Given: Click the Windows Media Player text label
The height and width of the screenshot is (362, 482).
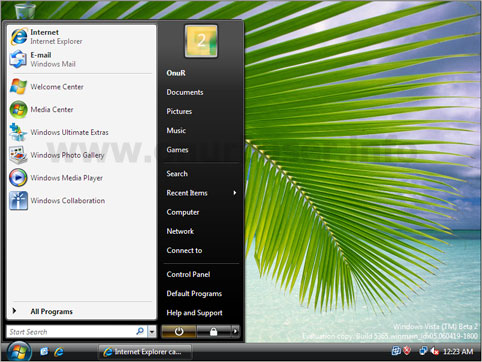Looking at the screenshot, I should pyautogui.click(x=67, y=178).
